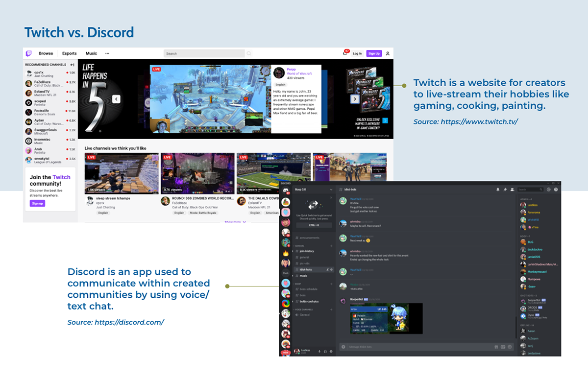Screen dimensions: 588x382
Task: Open FaZeBlaze recommended channel
Action: coord(51,83)
